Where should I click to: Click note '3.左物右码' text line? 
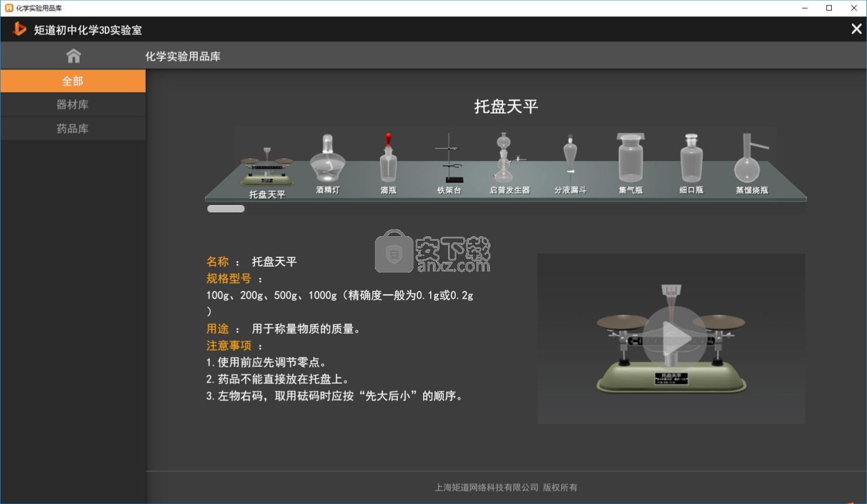point(334,396)
